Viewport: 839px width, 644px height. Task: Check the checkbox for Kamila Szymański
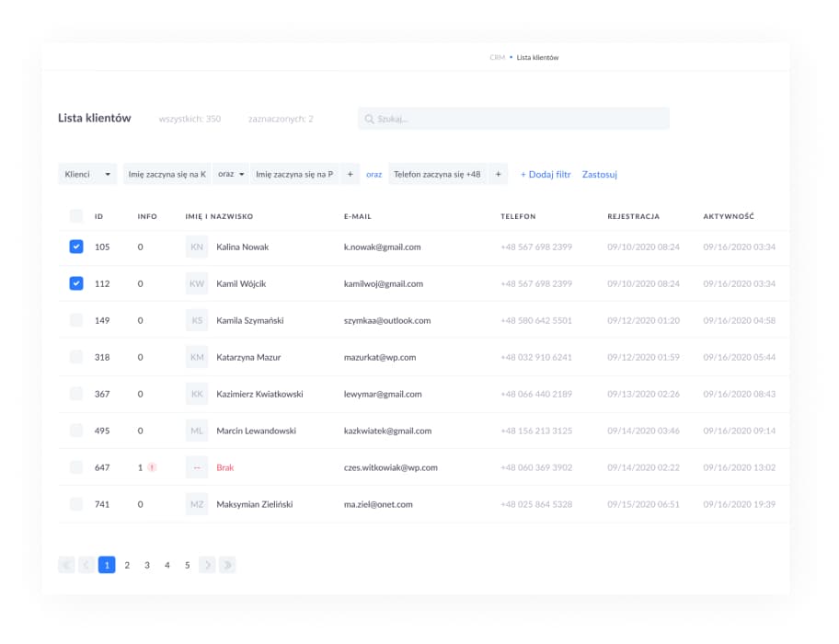pos(76,320)
